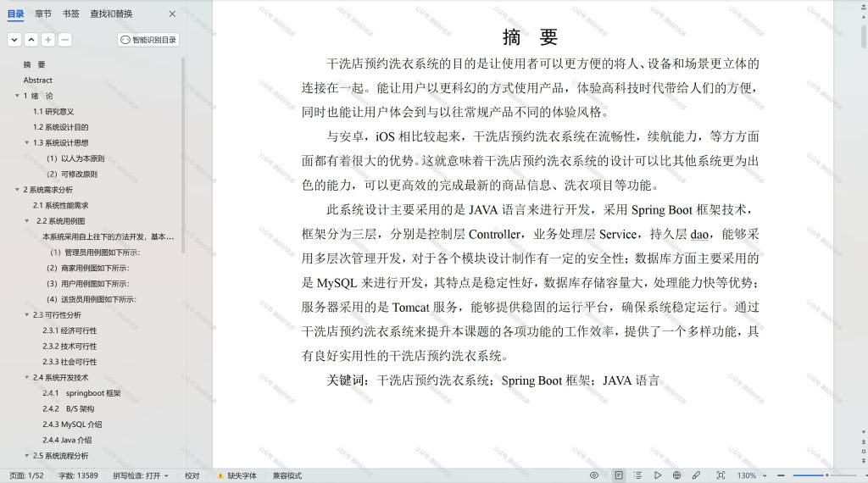Collapse 1.3 系统设计思想 node
The width and height of the screenshot is (868, 483).
[x=26, y=142]
